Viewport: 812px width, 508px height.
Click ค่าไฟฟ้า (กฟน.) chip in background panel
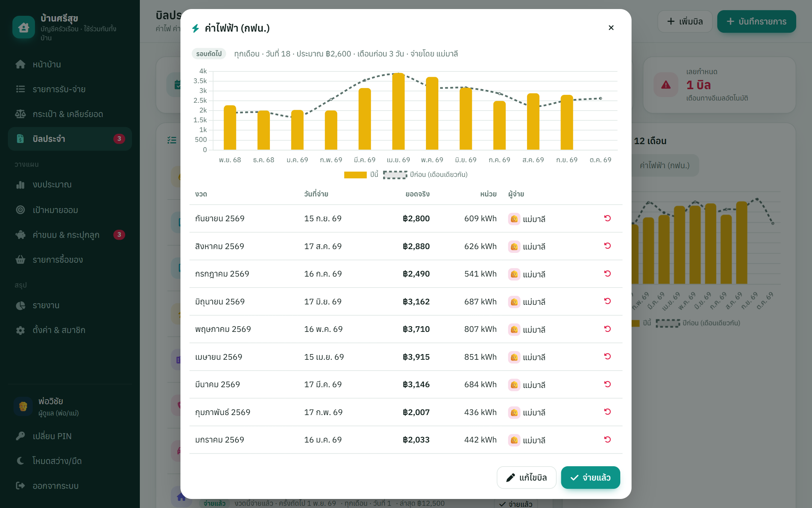[665, 165]
